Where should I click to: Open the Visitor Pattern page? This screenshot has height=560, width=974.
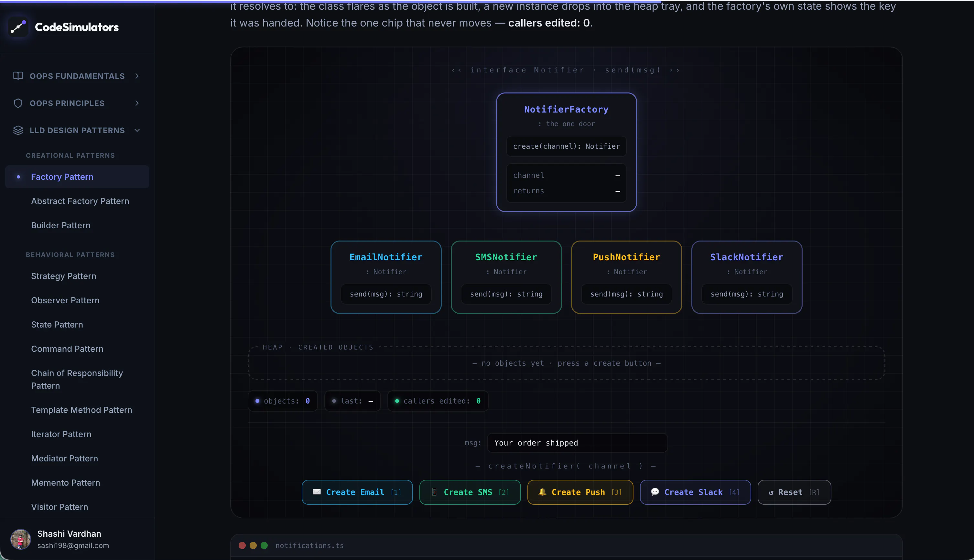[x=60, y=507]
